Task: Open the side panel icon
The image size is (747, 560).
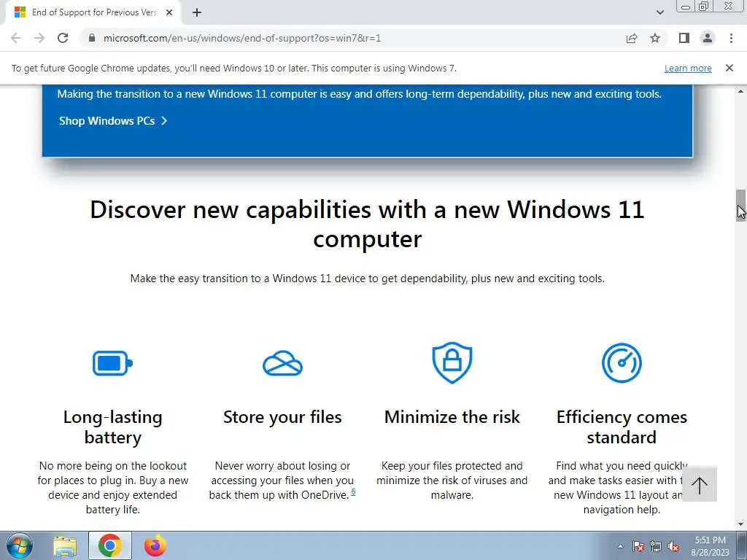Action: tap(684, 38)
